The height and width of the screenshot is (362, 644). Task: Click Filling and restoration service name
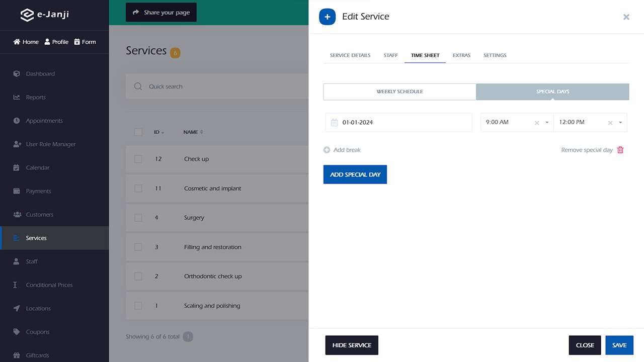point(213,247)
